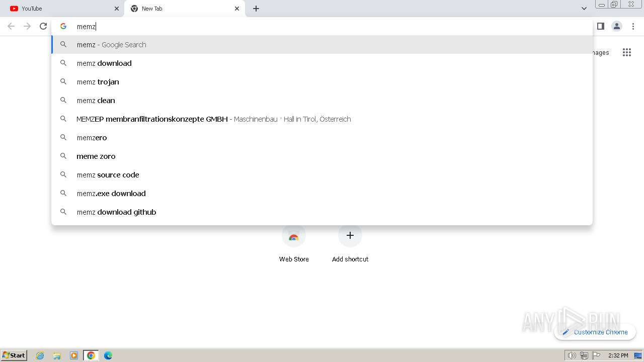Open Windows Media Player from taskbar

tap(74, 355)
